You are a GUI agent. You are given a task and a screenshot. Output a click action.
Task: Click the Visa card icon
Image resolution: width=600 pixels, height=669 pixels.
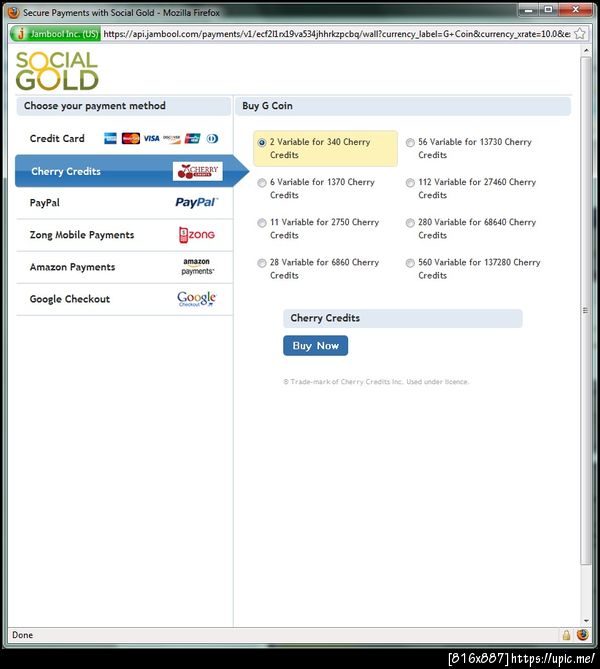[x=151, y=138]
